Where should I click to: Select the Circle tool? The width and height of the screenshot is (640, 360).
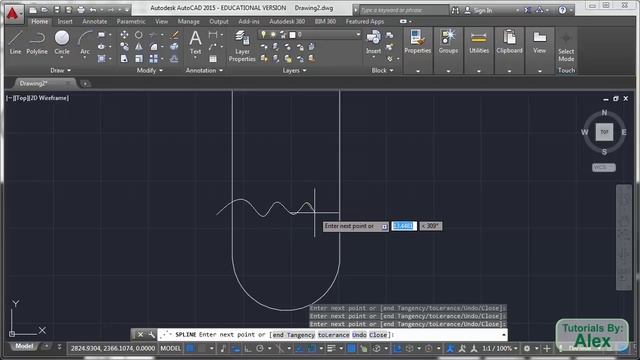(62, 42)
